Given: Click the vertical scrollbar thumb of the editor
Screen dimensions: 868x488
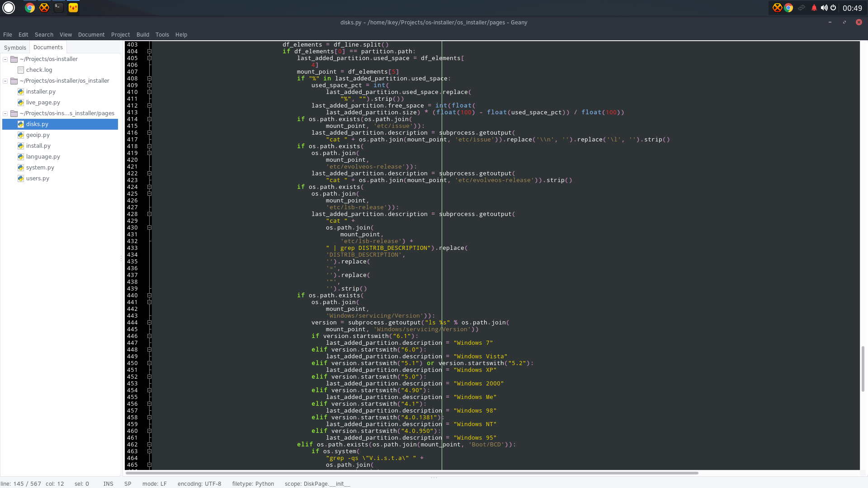Looking at the screenshot, I should 863,369.
